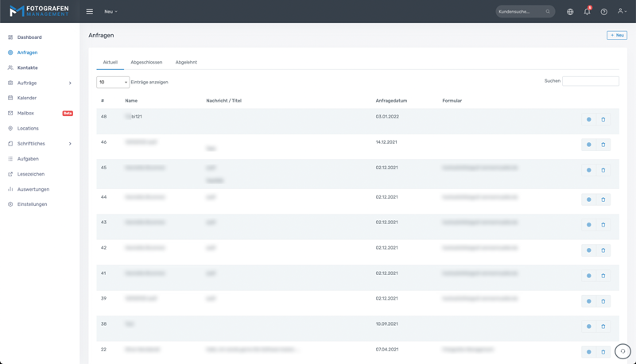Open the globe language icon
The height and width of the screenshot is (364, 636).
(570, 12)
